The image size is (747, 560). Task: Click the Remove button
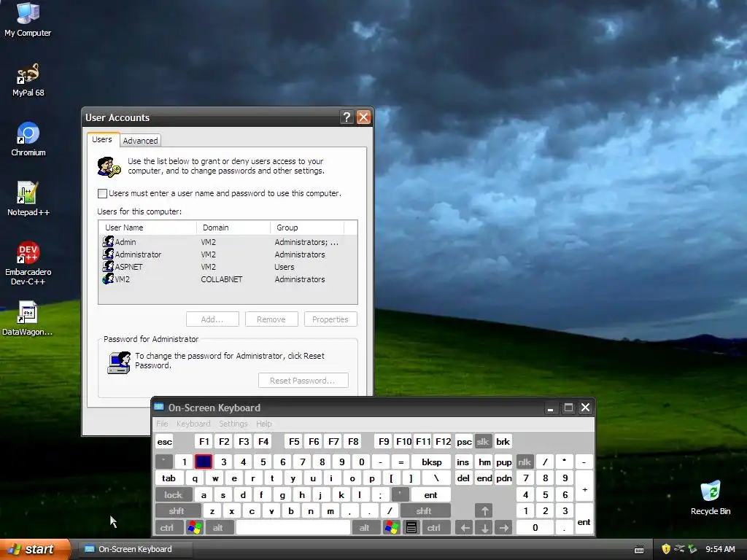tap(271, 319)
